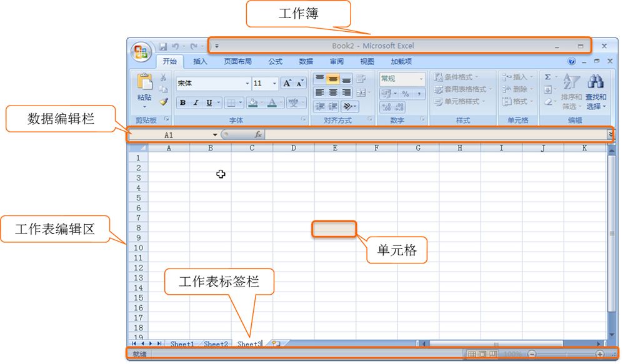Screen dimensions: 623x364
Task: Switch to Normal view in status bar
Action: pyautogui.click(x=471, y=354)
